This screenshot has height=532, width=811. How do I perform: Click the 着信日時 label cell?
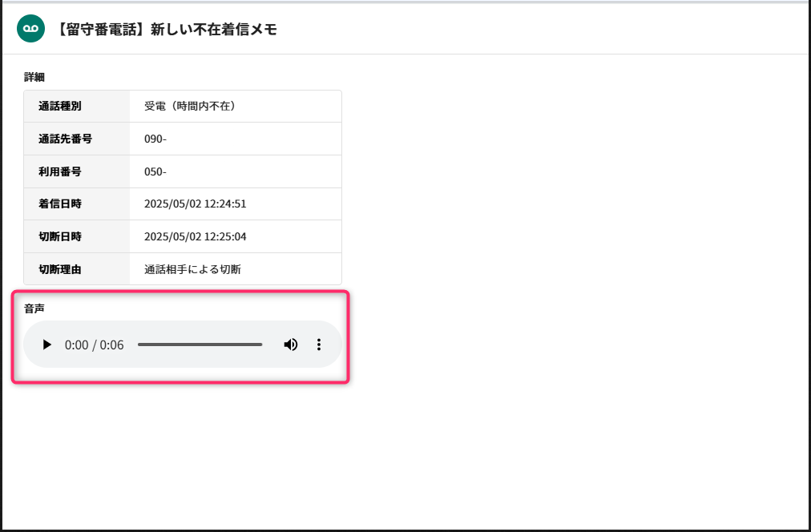[x=77, y=204]
